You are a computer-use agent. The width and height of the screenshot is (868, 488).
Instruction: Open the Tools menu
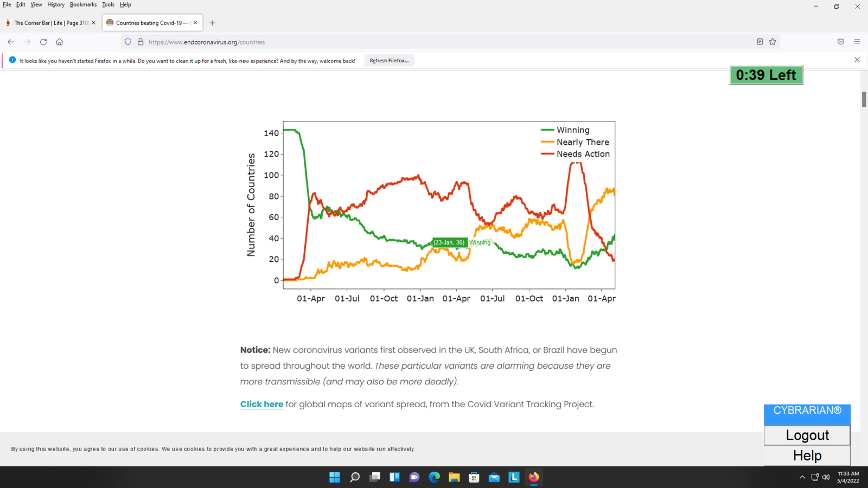tap(108, 4)
